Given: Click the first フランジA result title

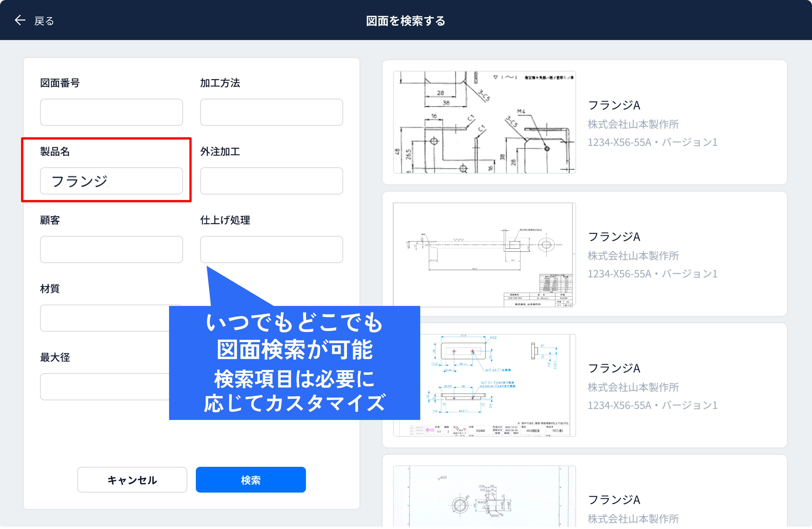Looking at the screenshot, I should click(614, 105).
